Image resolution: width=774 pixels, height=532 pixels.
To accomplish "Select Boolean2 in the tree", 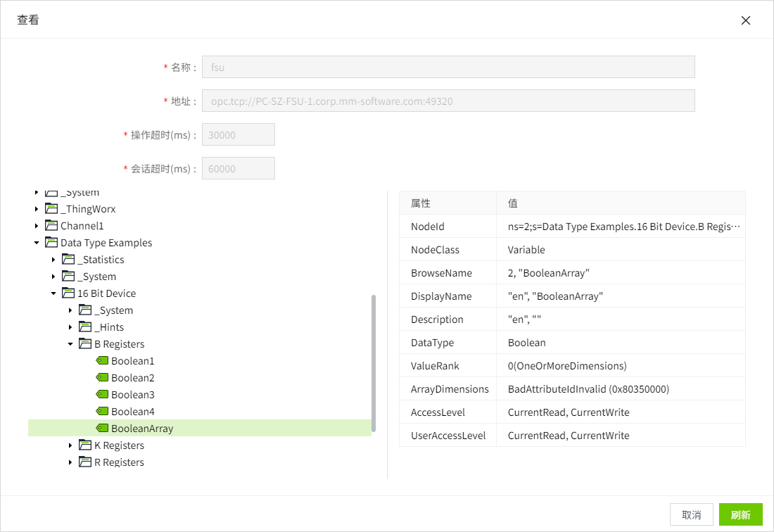I will 132,378.
